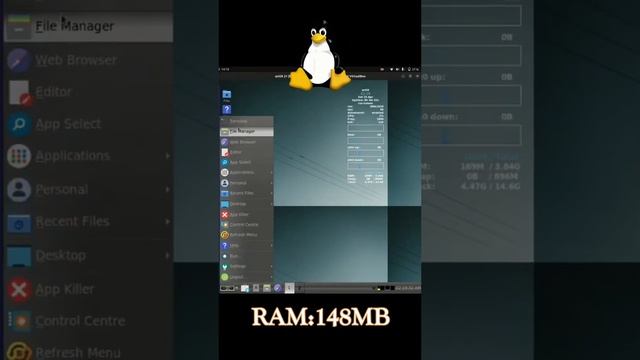The height and width of the screenshot is (360, 640).
Task: Select File Manager in the small desktop menu
Action: (x=247, y=131)
